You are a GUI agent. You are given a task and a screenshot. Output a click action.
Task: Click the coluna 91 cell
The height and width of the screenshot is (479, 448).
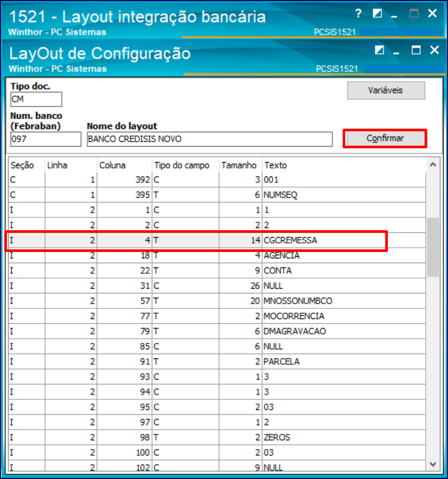(x=125, y=362)
